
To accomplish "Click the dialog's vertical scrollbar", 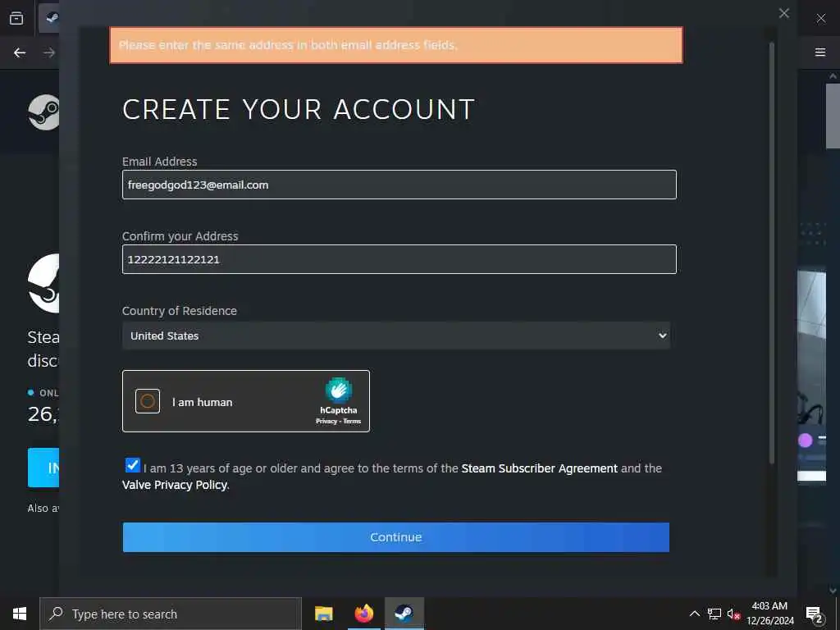I will tap(772, 252).
